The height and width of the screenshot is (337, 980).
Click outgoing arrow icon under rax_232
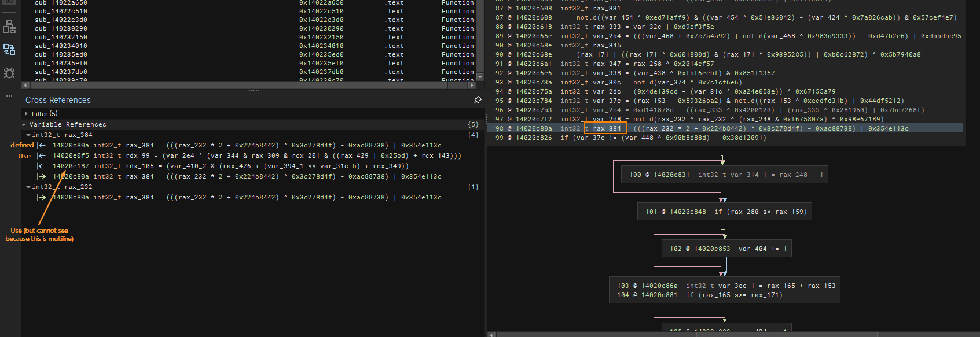(x=41, y=197)
